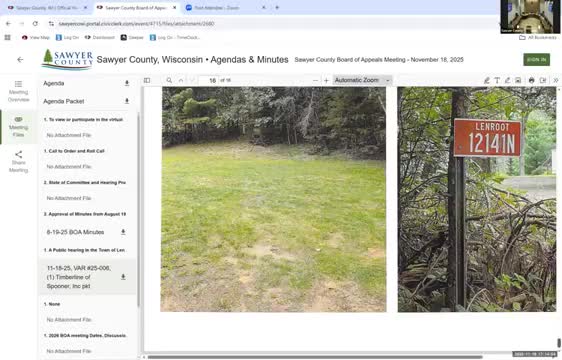Open the View Map bookmark
562x360 pixels.
[x=35, y=37]
